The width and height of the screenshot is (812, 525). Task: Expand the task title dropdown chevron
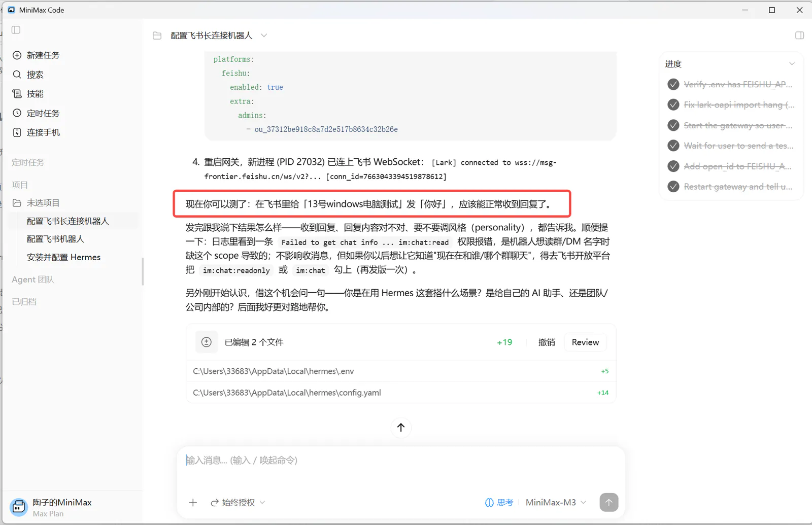point(264,36)
